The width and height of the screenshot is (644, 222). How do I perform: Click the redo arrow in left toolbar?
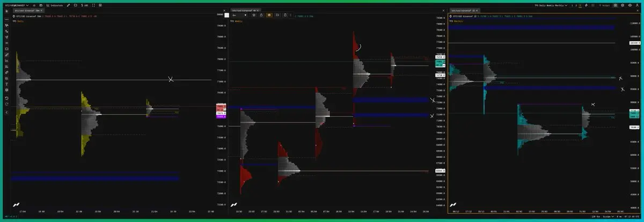click(7, 104)
